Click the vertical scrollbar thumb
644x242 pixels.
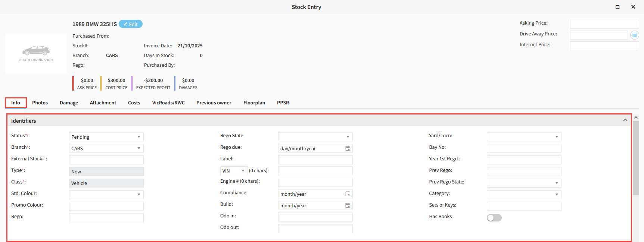[x=636, y=158]
